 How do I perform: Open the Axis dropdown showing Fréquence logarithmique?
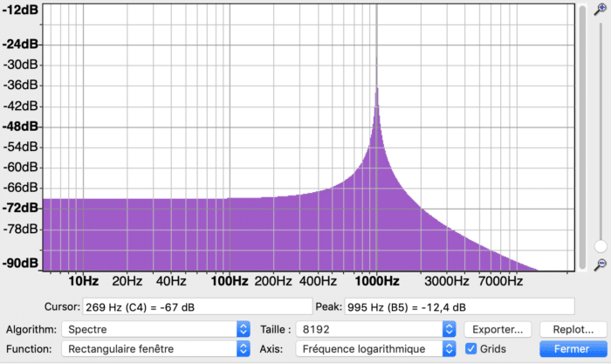(376, 348)
